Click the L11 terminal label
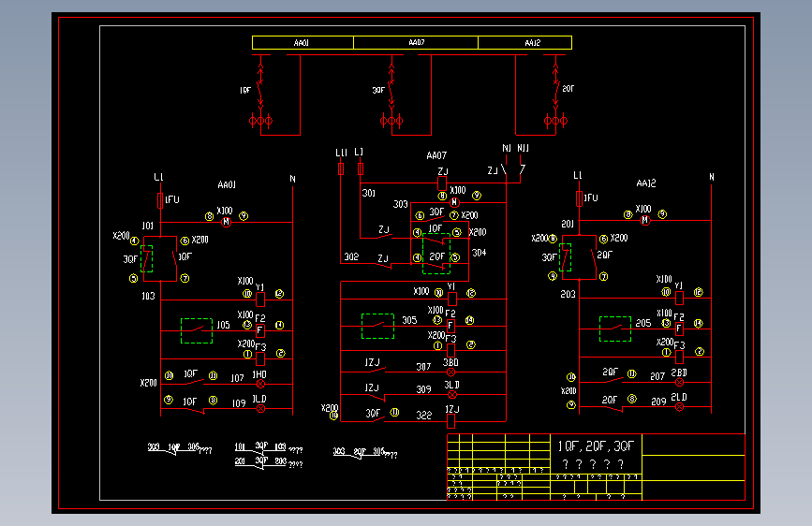The image size is (812, 526). (x=341, y=153)
